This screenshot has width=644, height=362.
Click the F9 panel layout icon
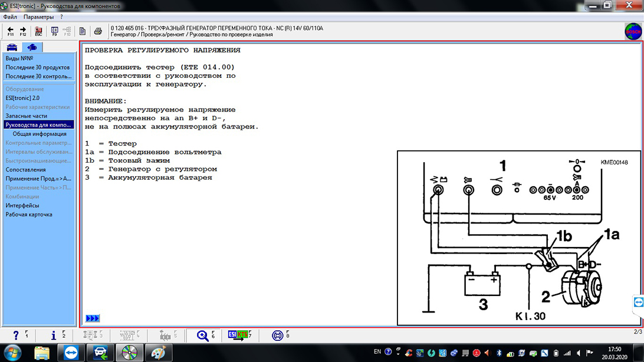click(x=54, y=31)
